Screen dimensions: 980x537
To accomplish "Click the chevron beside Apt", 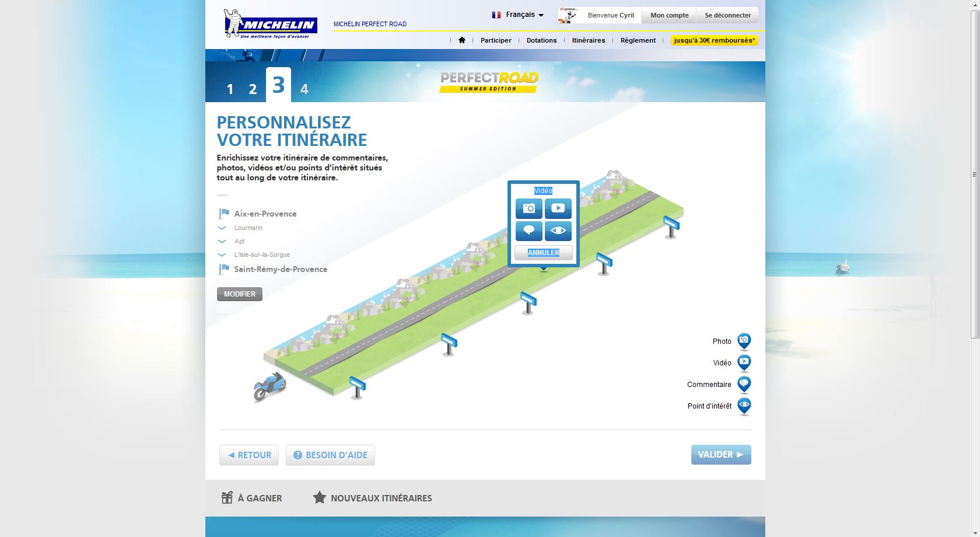I will (x=222, y=241).
